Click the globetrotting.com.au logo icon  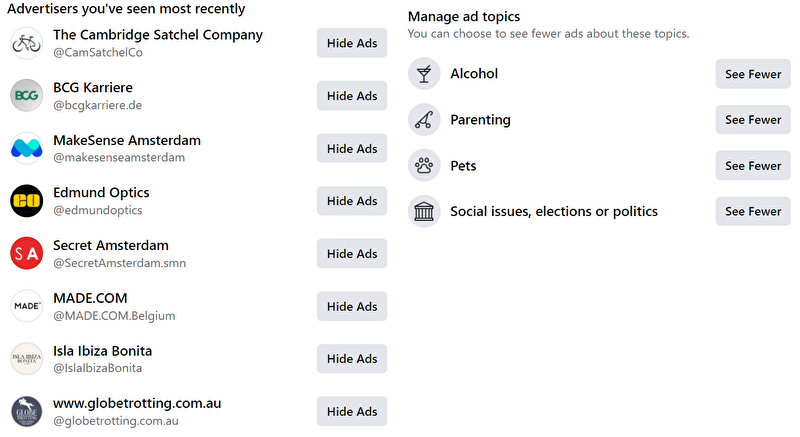[x=26, y=412]
